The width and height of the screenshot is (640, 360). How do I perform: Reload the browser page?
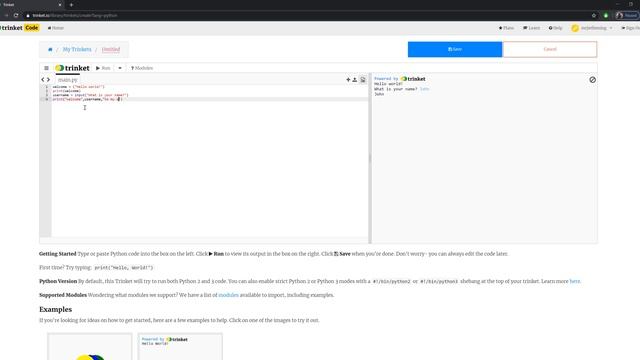[x=16, y=16]
